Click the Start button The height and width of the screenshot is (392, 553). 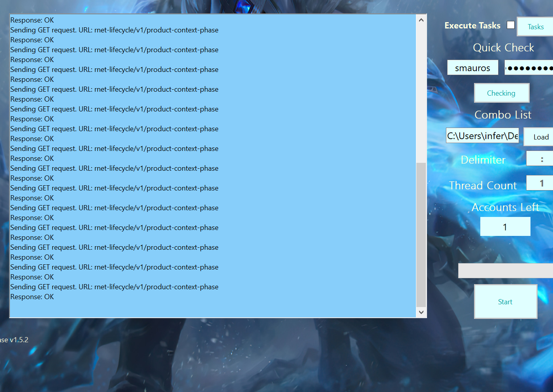point(506,302)
